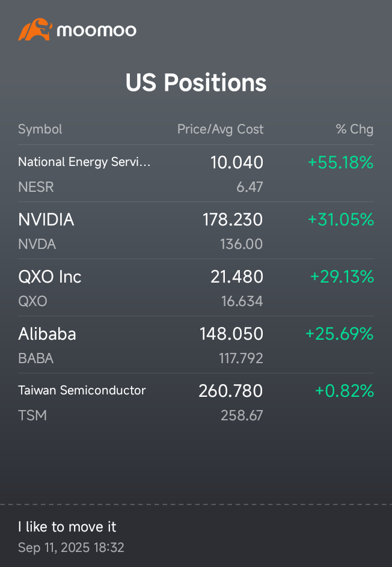Click the +55.18% change value
Screen dimensions: 392x567
click(x=340, y=162)
